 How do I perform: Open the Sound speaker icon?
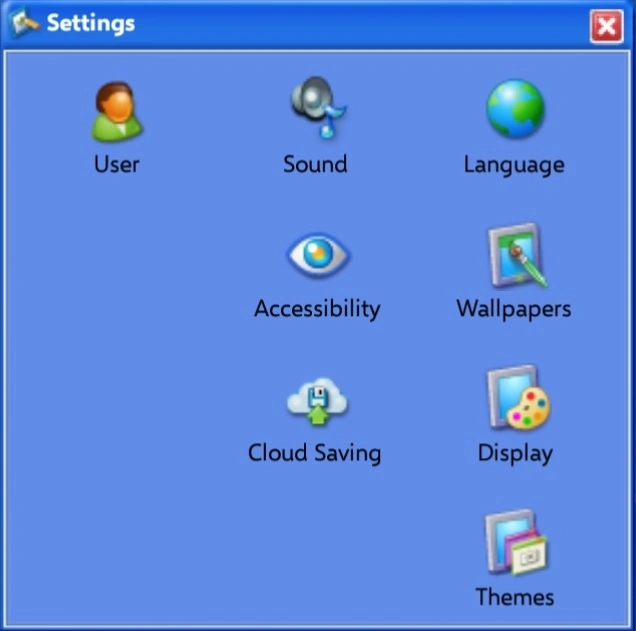[319, 107]
